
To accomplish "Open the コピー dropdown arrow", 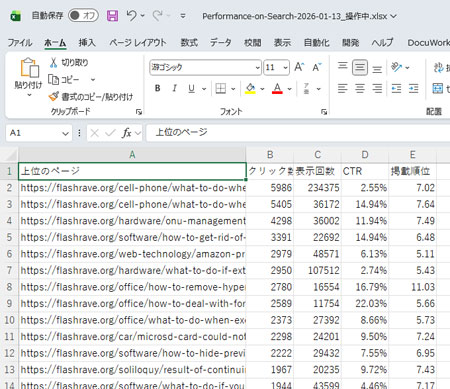I will [x=93, y=80].
